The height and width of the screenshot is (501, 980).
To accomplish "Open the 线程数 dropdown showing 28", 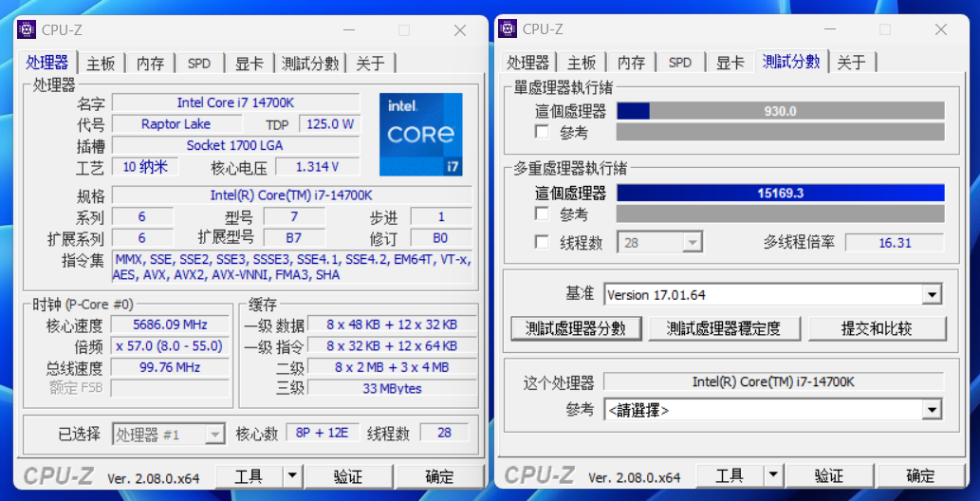I will click(x=660, y=242).
